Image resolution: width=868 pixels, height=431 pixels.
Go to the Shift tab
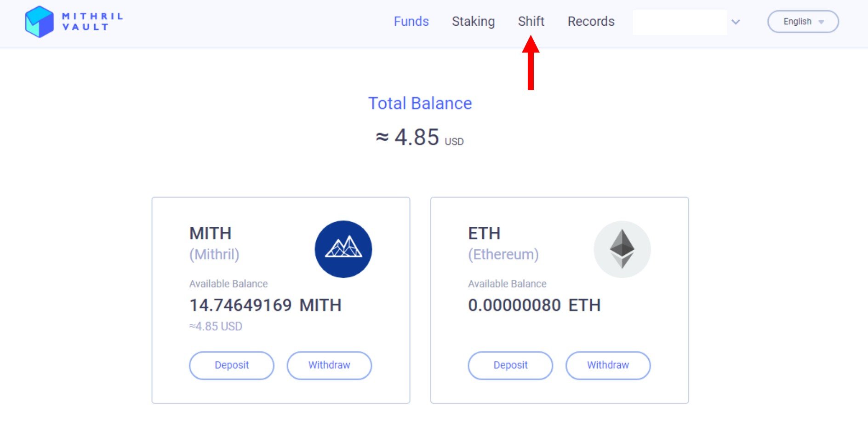point(531,22)
